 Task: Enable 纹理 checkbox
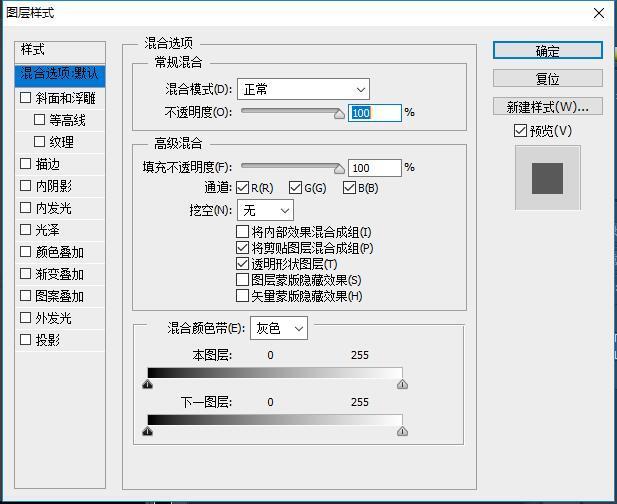(39, 142)
